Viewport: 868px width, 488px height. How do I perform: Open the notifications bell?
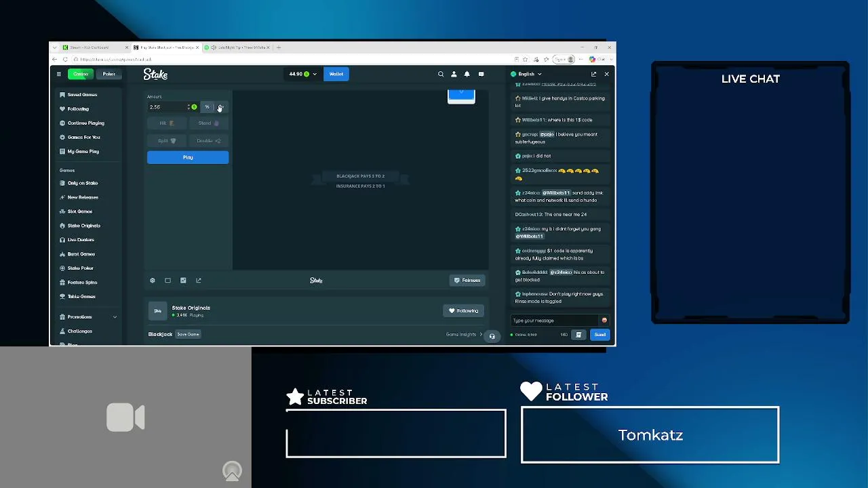467,74
